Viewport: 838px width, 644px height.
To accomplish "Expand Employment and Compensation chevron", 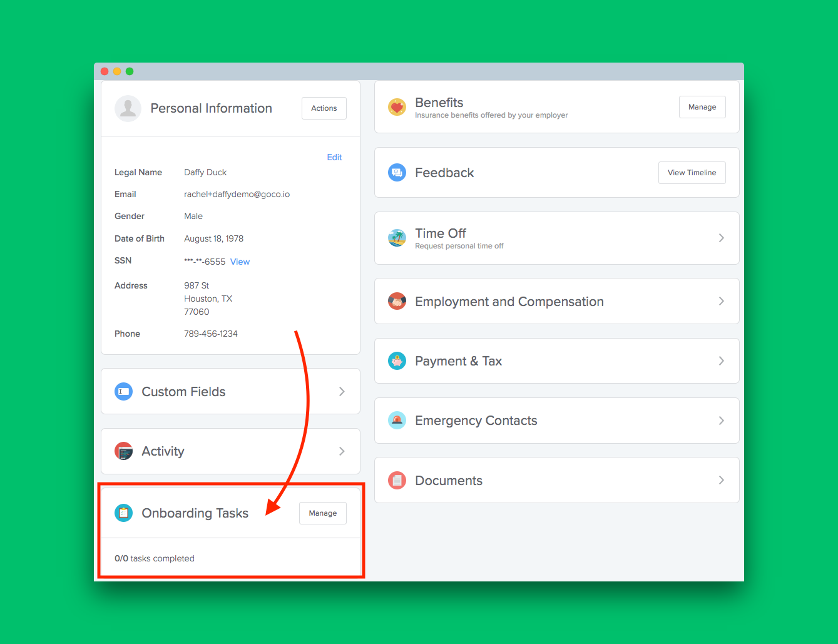I will pyautogui.click(x=722, y=302).
